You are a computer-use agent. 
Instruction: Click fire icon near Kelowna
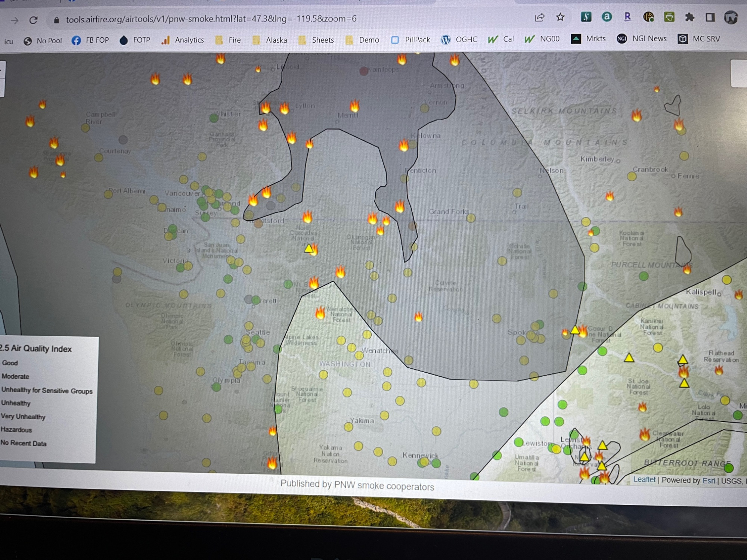[404, 145]
